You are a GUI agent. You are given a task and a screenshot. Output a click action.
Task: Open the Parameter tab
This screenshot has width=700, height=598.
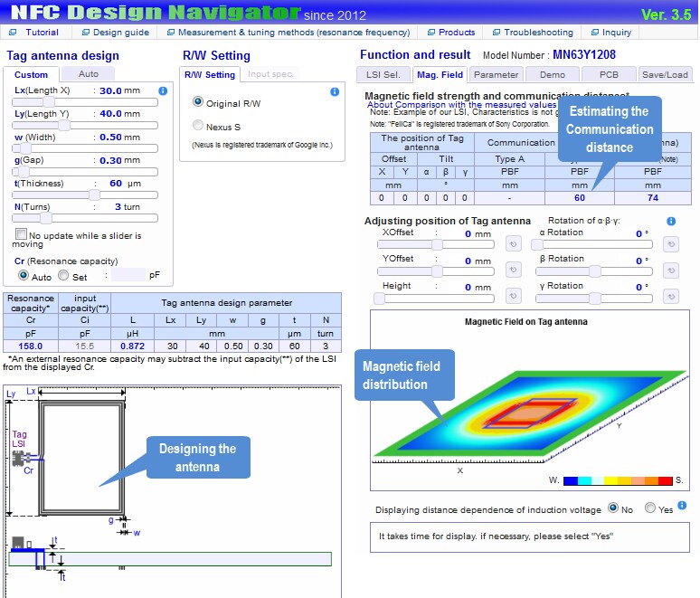[496, 75]
